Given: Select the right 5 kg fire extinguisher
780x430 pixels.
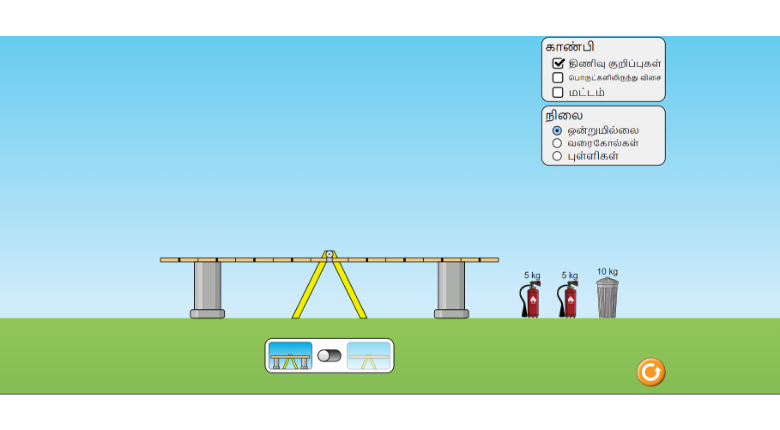Looking at the screenshot, I should coord(569,300).
